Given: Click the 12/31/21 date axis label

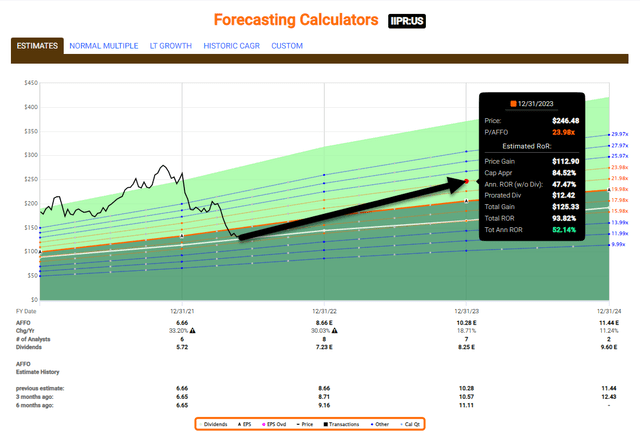Looking at the screenshot, I should coord(182,311).
